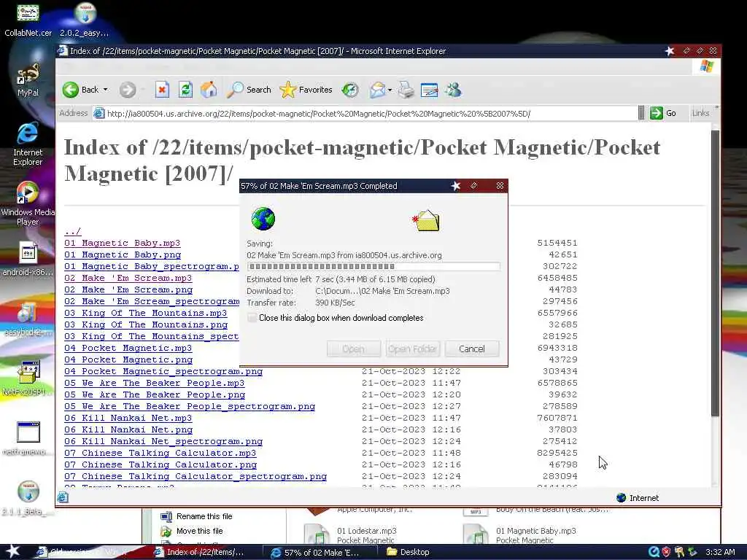Click the file size value 5154451

tap(557, 243)
